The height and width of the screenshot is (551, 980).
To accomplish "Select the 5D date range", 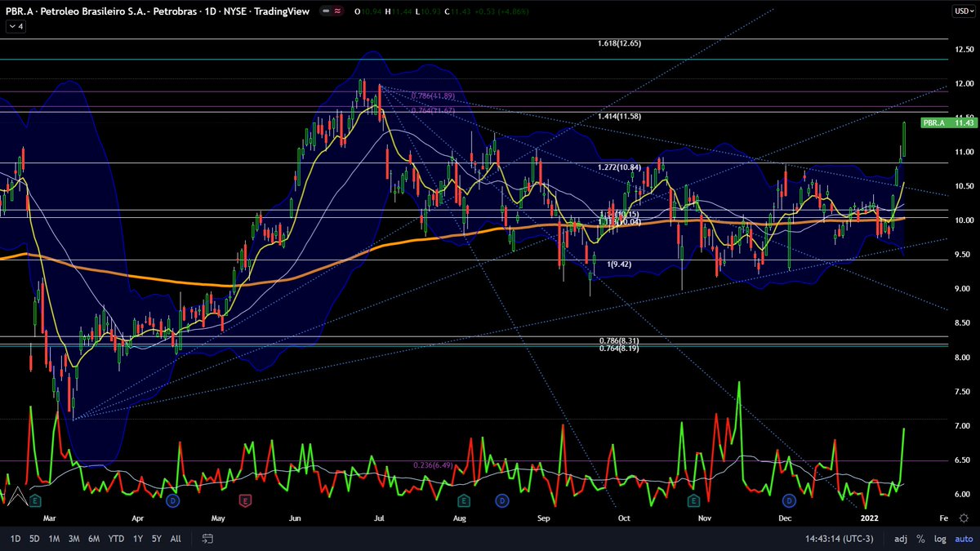I will coord(34,539).
